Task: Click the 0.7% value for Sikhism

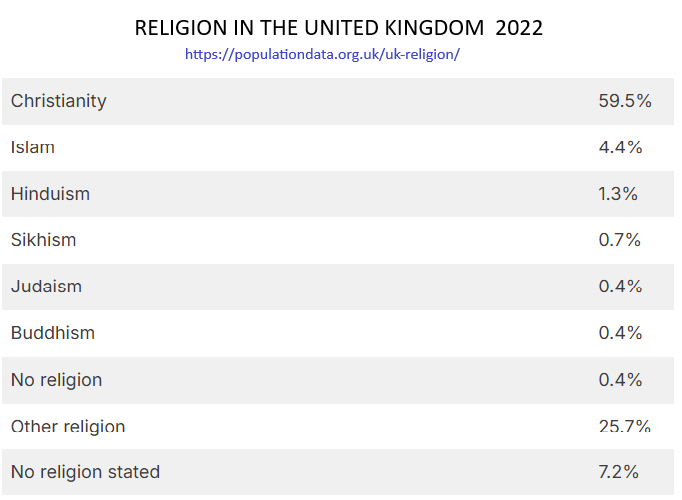Action: pos(620,240)
